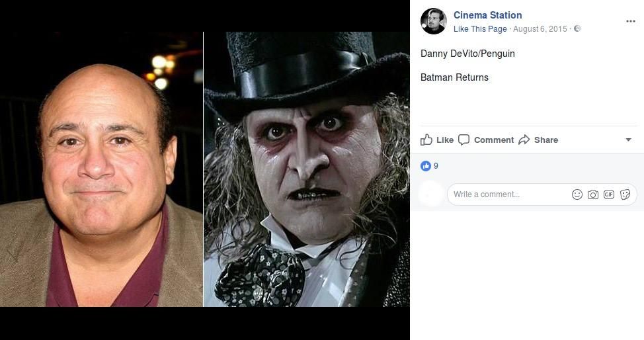
Task: Click the 9 reactions count
Action: (436, 166)
